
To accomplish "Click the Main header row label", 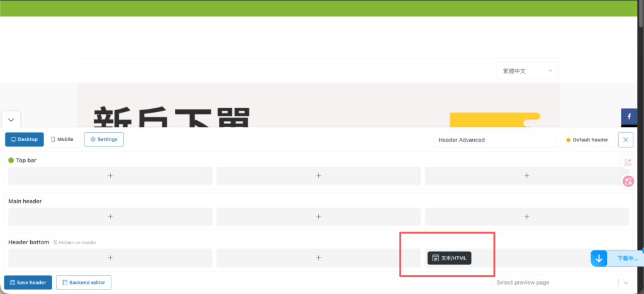I will 25,201.
